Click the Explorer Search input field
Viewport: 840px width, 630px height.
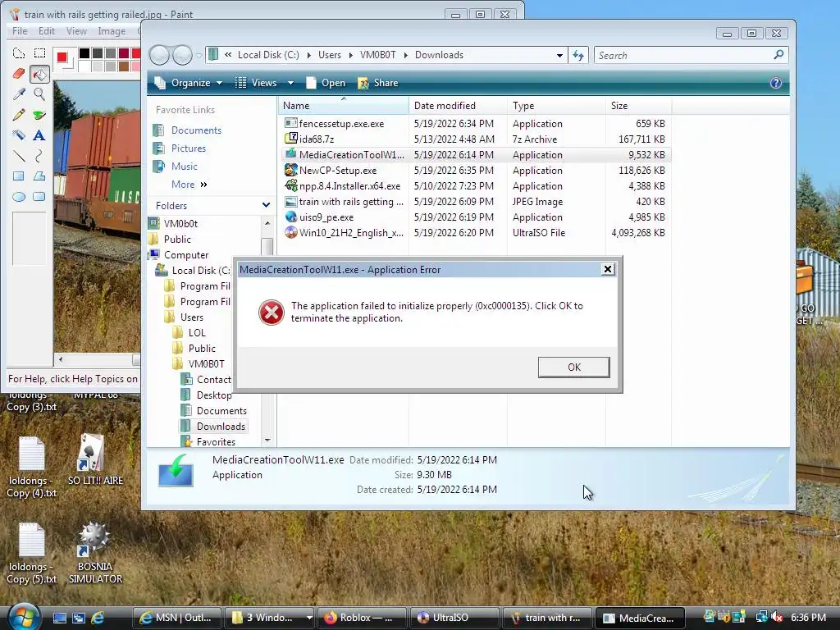tap(685, 55)
